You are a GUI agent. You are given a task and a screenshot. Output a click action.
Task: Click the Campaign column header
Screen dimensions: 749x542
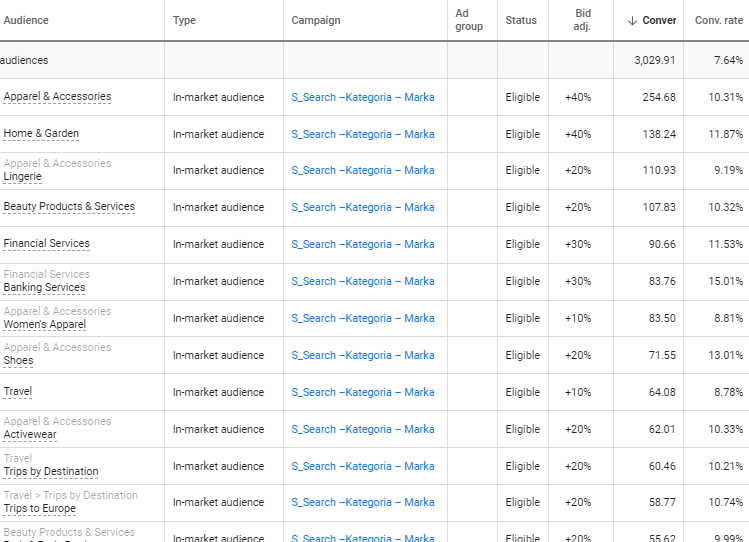(316, 21)
